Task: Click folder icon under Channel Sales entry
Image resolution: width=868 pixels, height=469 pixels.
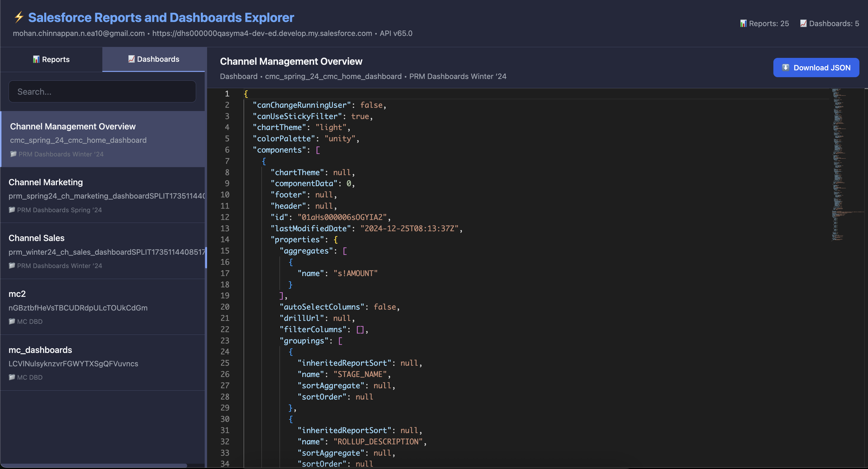Action: click(12, 266)
